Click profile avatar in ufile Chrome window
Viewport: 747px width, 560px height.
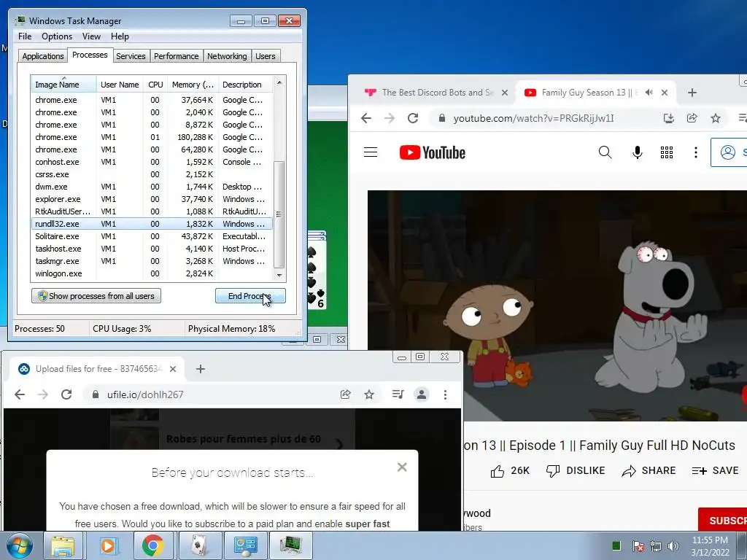point(422,394)
